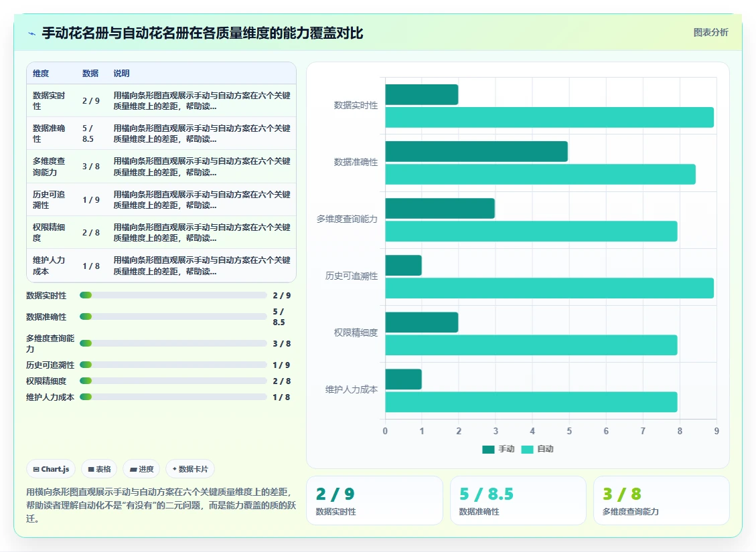Click the 数据实时性 progress bar
The image size is (756, 552).
click(x=173, y=295)
